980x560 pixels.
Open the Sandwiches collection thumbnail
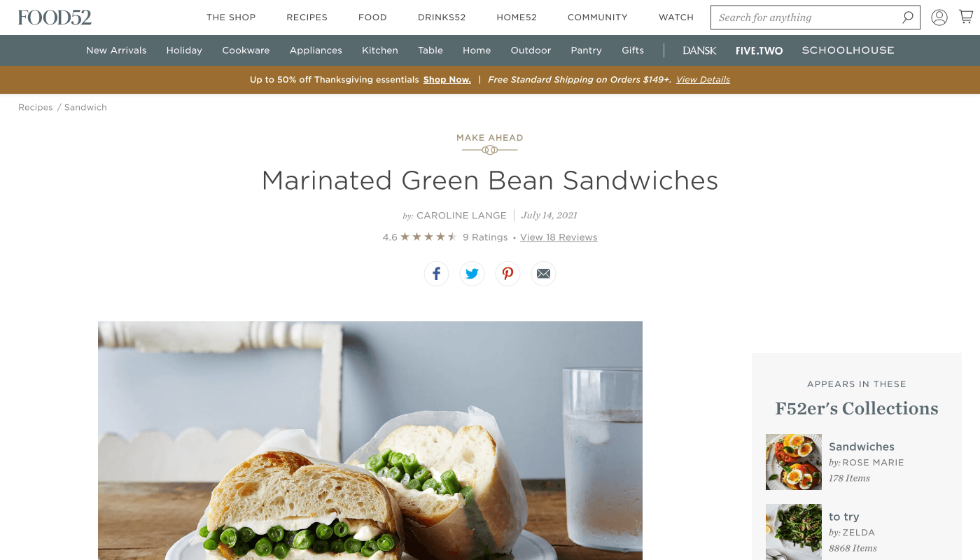pos(794,462)
